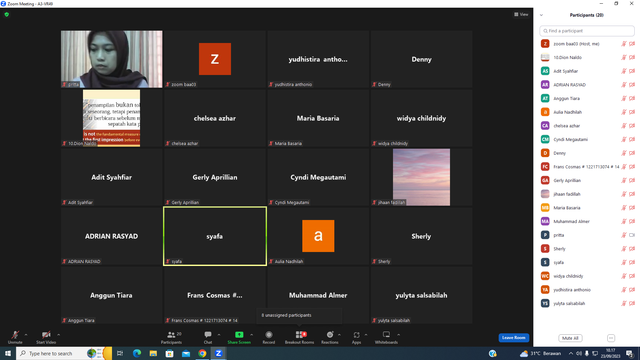Click the weather 31°C Berawan tray item

tap(540, 353)
